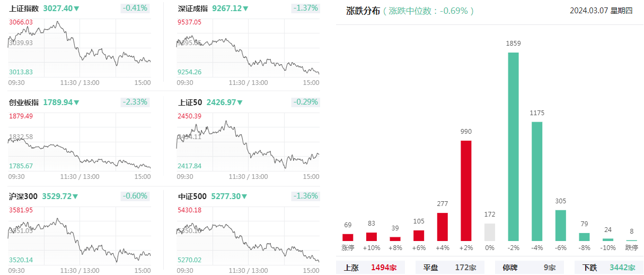Click the 上证指数 down arrow indicator

(77, 9)
